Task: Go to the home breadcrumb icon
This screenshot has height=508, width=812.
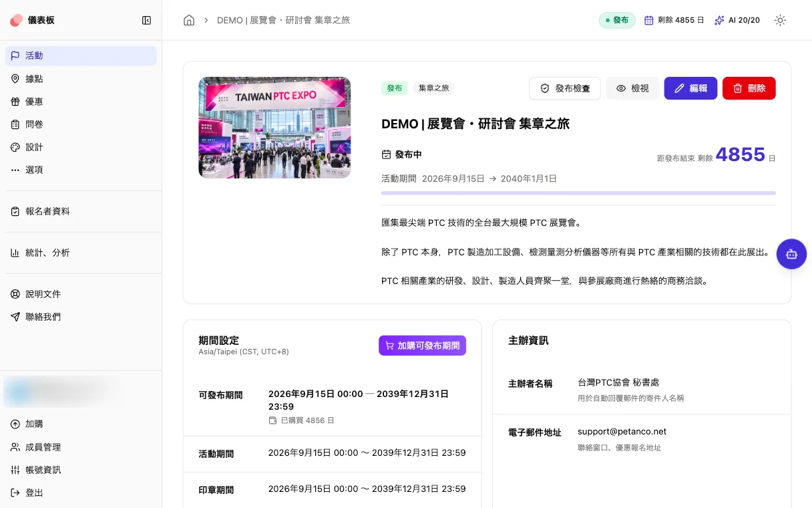Action: (189, 20)
